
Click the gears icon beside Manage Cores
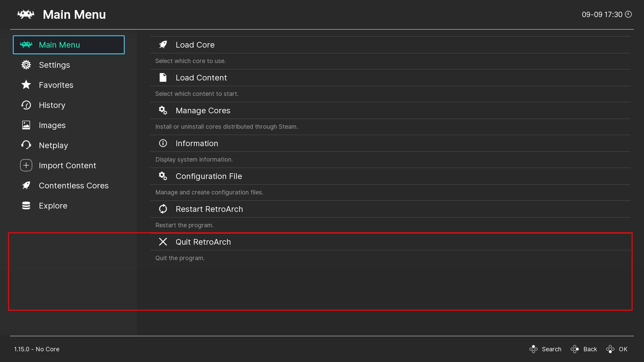163,110
